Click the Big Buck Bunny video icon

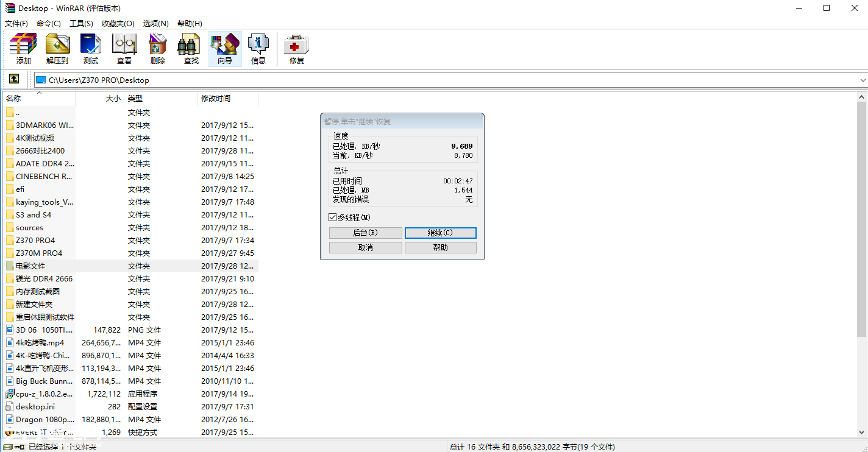[x=10, y=381]
